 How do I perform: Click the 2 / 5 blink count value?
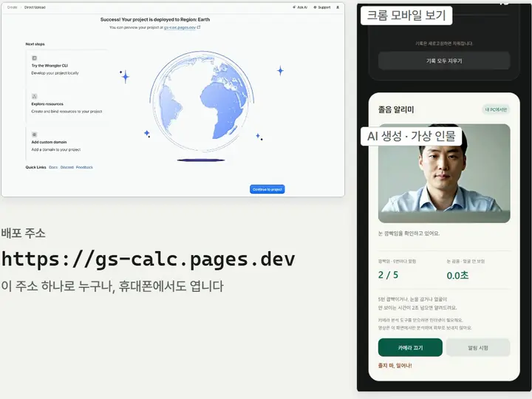click(x=388, y=275)
